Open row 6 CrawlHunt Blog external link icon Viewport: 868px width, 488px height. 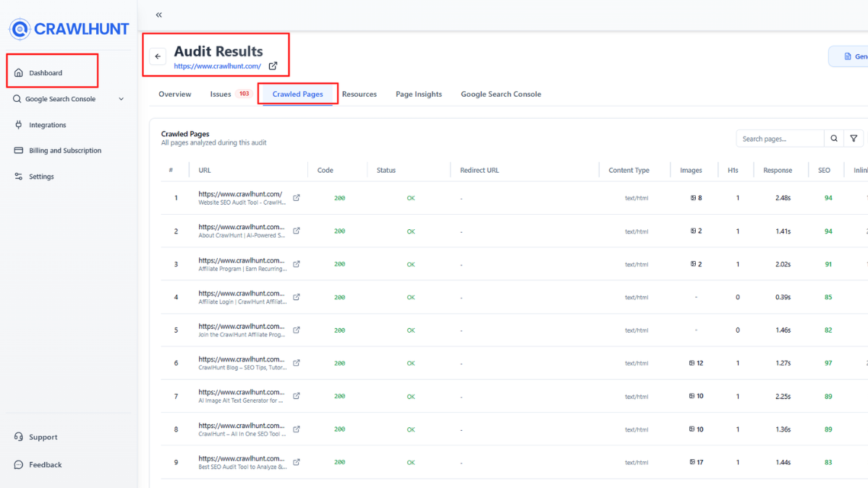pos(297,363)
